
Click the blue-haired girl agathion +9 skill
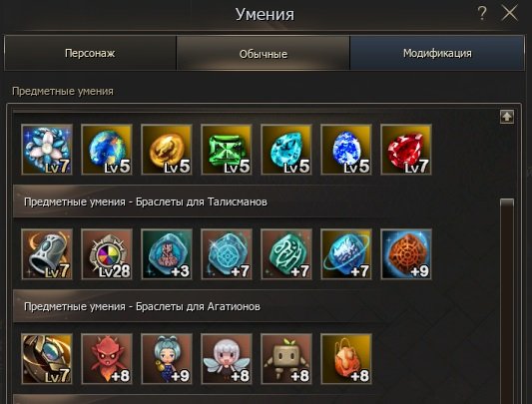pyautogui.click(x=167, y=359)
